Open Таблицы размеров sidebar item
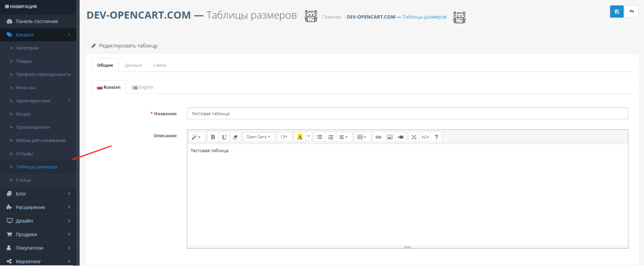This screenshot has height=266, width=644. coord(38,167)
